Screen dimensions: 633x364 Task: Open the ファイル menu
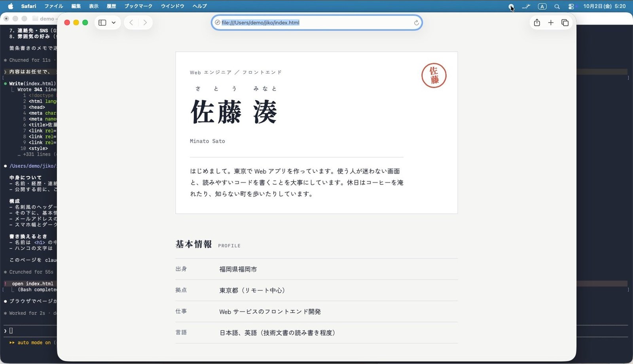click(54, 6)
